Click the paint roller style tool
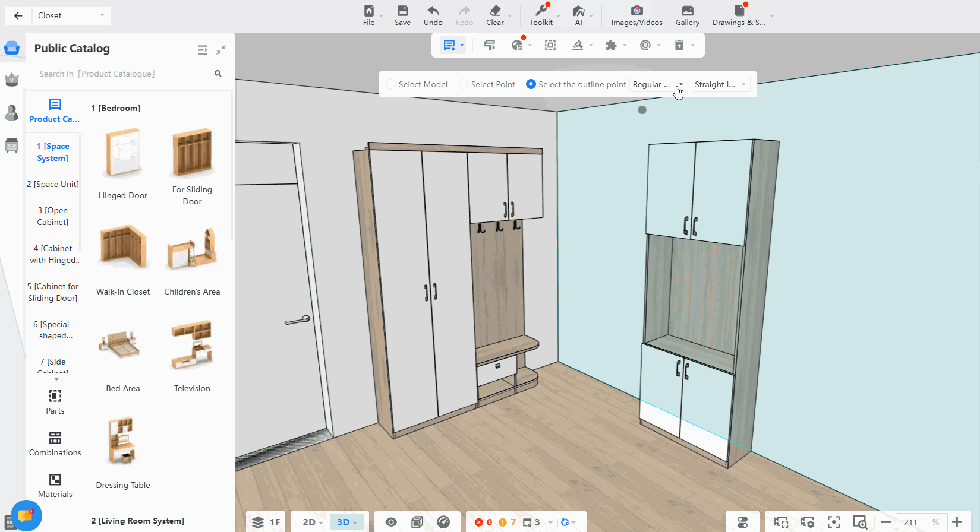The image size is (980, 532). click(x=490, y=45)
